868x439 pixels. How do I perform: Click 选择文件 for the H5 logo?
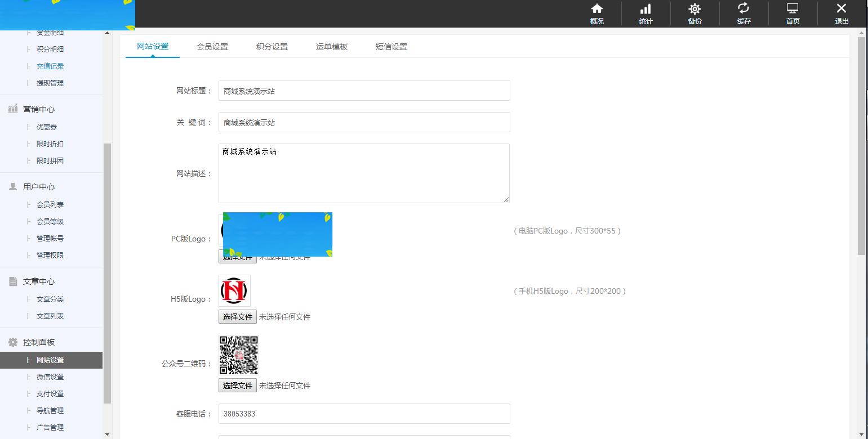(x=237, y=316)
